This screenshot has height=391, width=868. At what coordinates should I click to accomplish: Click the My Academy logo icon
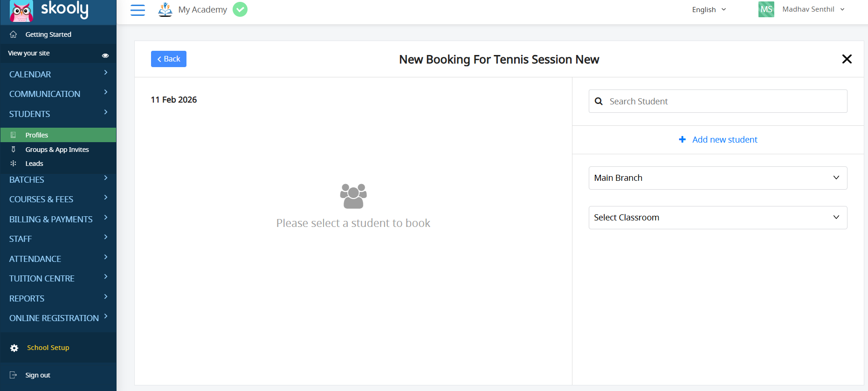click(x=165, y=9)
